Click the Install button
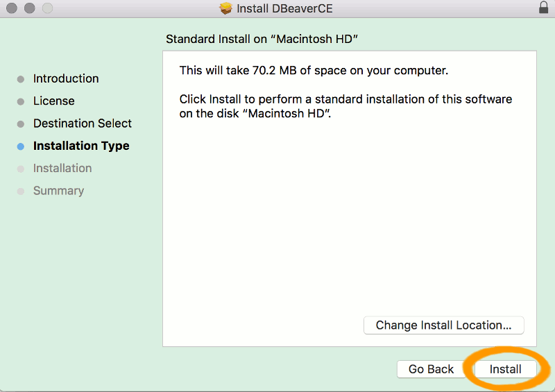 505,369
